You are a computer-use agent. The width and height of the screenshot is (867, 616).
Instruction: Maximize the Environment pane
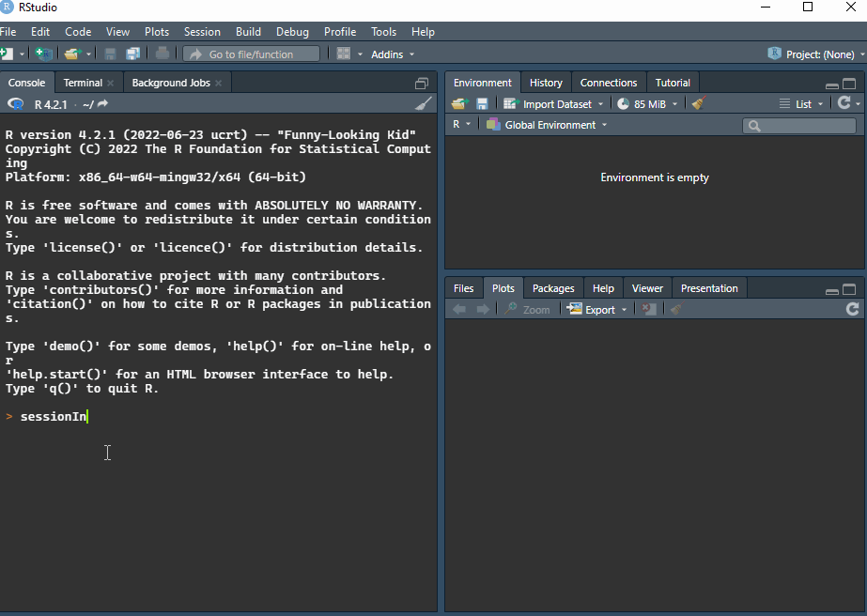(x=849, y=85)
